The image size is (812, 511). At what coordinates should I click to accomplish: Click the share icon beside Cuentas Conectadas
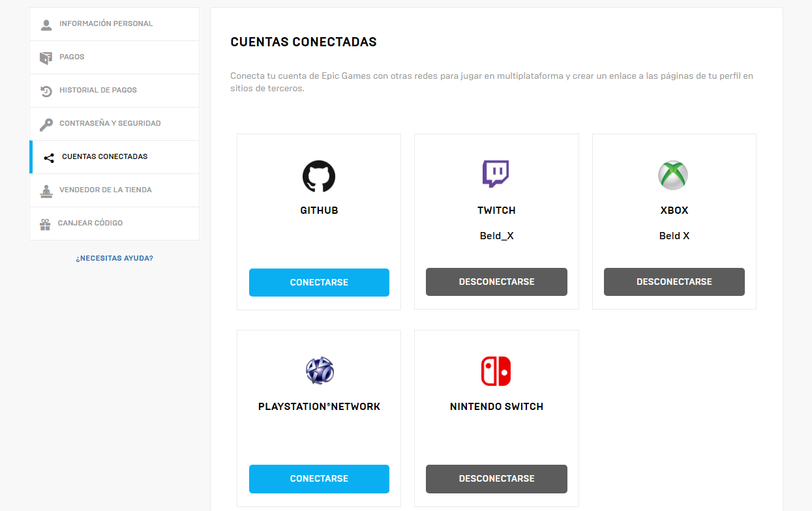tap(49, 157)
